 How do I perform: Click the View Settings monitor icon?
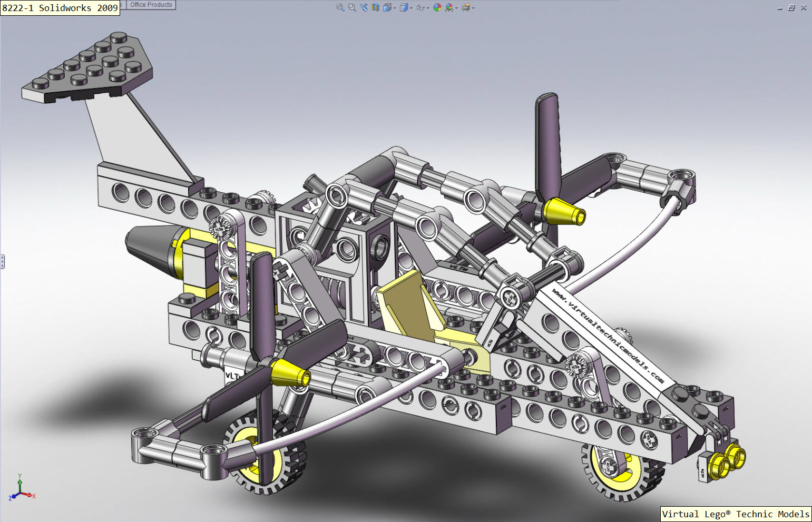click(466, 7)
